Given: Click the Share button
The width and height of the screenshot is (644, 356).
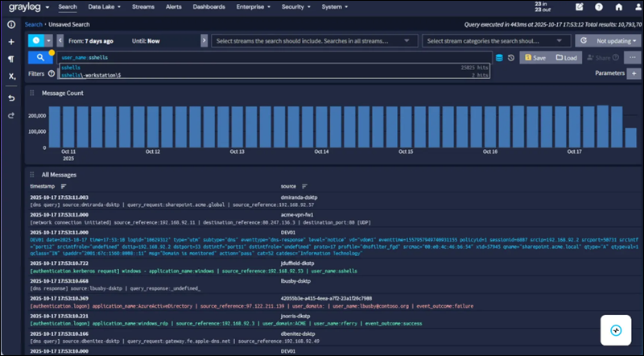Looking at the screenshot, I should 603,57.
